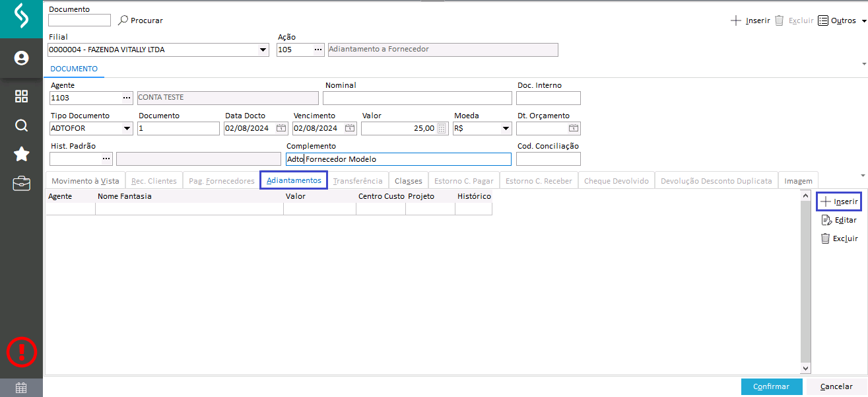Open Agente lookup ellipsis button

127,98
